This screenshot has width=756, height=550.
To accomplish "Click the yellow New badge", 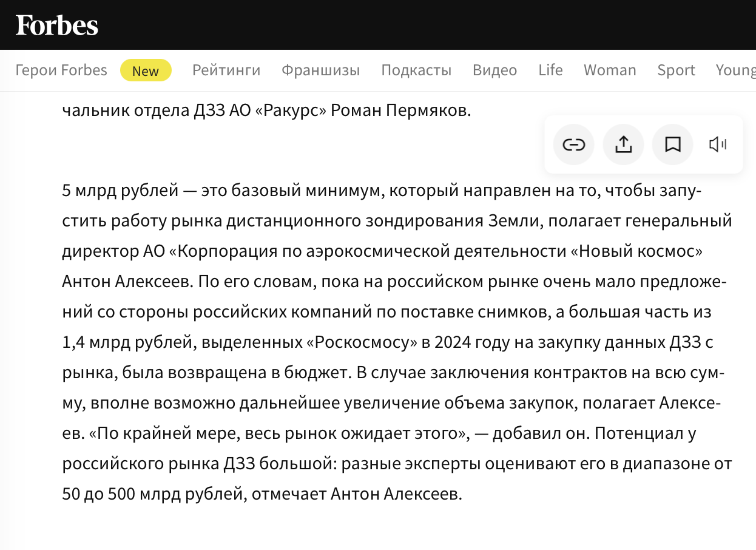I will [146, 71].
